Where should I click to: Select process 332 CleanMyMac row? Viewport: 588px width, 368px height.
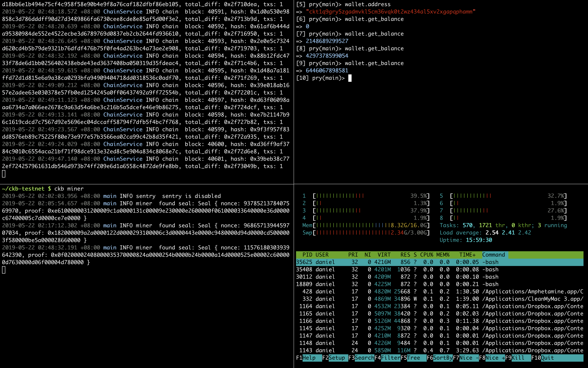click(440, 299)
